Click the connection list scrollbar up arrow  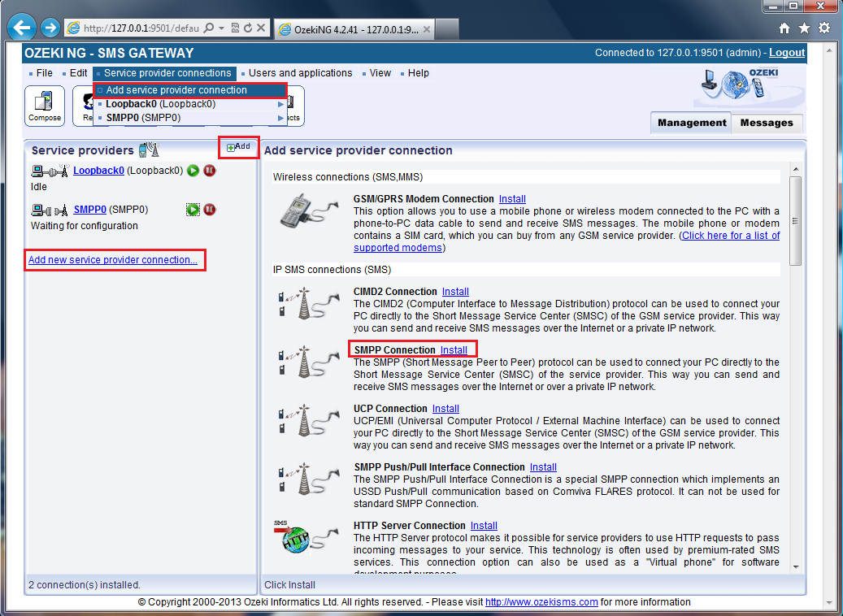click(796, 169)
